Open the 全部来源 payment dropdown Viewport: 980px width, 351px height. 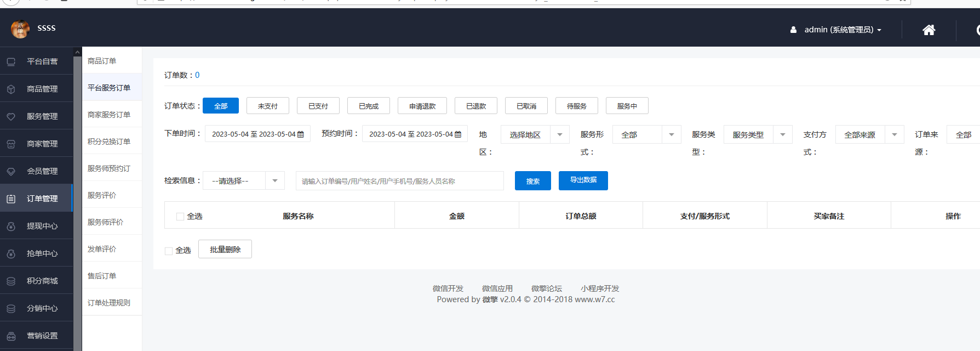[x=870, y=135]
